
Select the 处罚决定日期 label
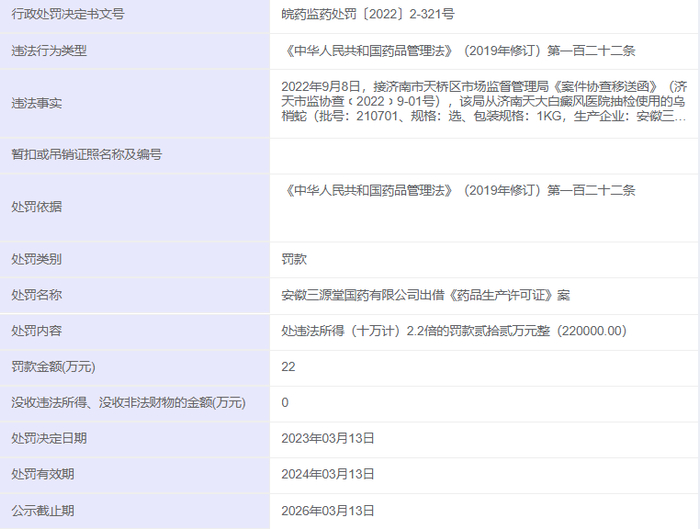[49, 438]
